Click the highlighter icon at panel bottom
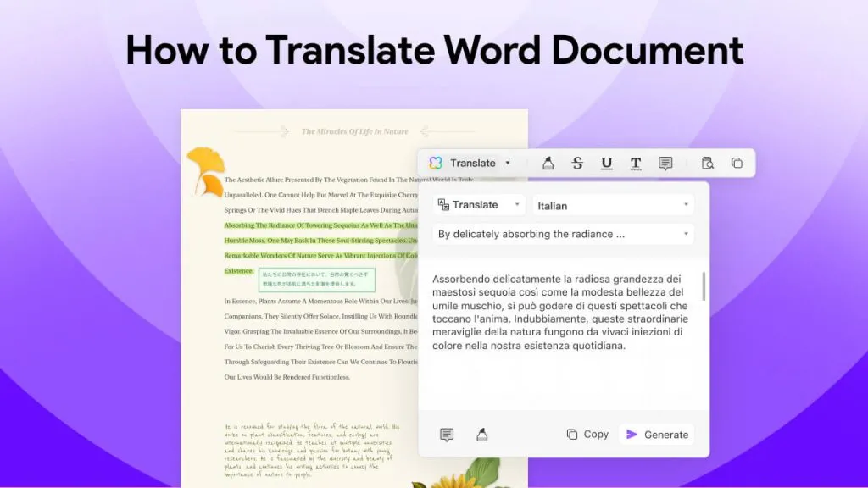The width and height of the screenshot is (868, 488). click(482, 435)
